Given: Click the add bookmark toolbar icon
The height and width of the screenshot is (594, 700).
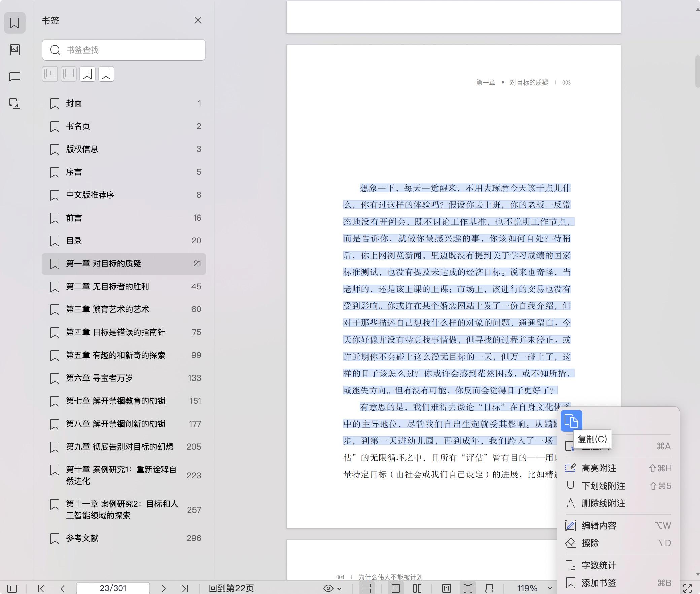Looking at the screenshot, I should (87, 74).
